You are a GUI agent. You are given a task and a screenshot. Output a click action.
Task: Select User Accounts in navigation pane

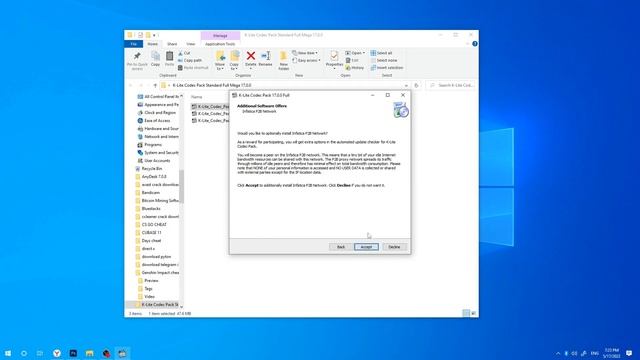tap(157, 161)
